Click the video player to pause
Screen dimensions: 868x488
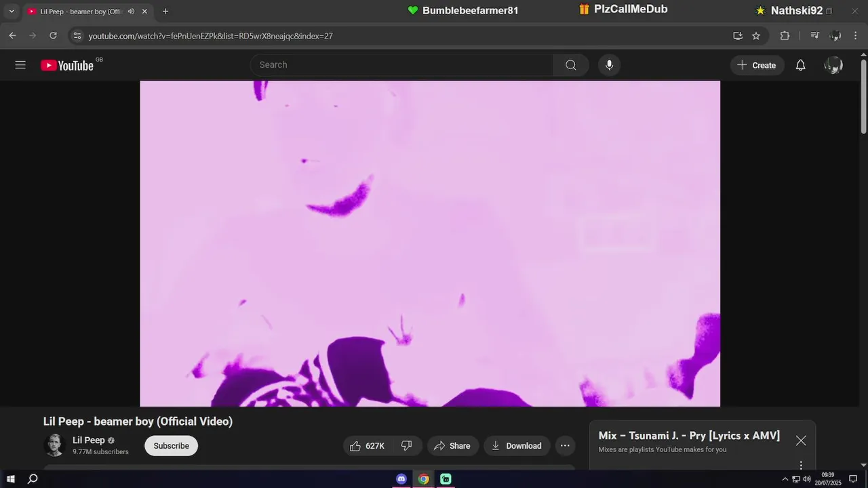[x=430, y=243]
